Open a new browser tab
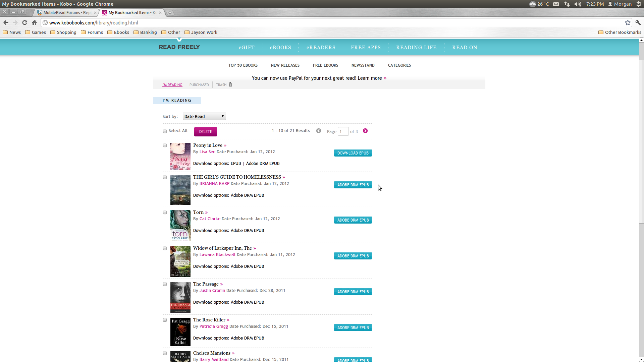 point(170,13)
